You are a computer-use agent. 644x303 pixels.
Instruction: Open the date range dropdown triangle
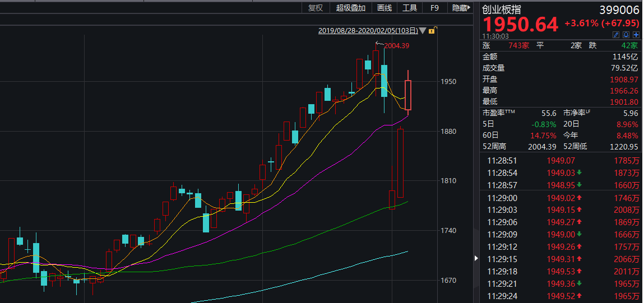coord(423,31)
